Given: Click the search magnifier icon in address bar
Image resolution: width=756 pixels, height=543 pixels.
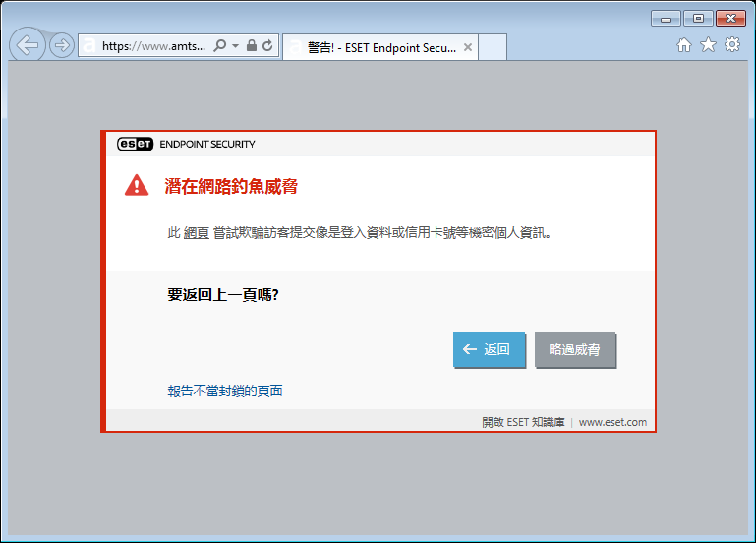Looking at the screenshot, I should click(x=220, y=46).
